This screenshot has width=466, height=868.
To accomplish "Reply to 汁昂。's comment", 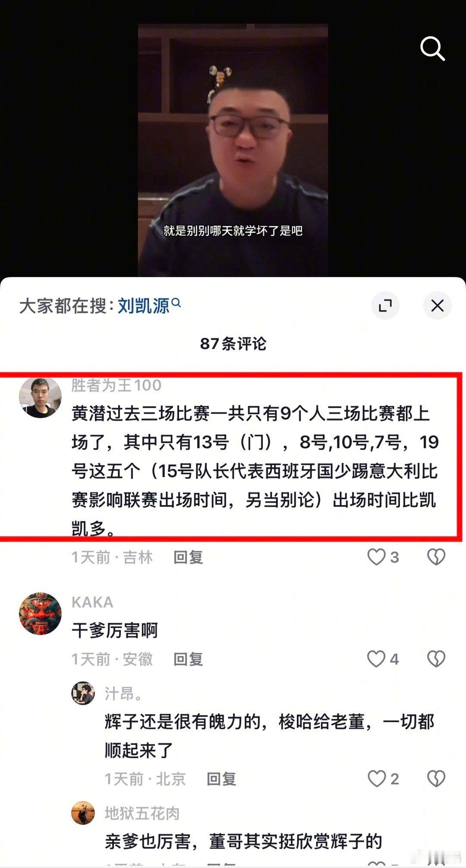I will (221, 779).
